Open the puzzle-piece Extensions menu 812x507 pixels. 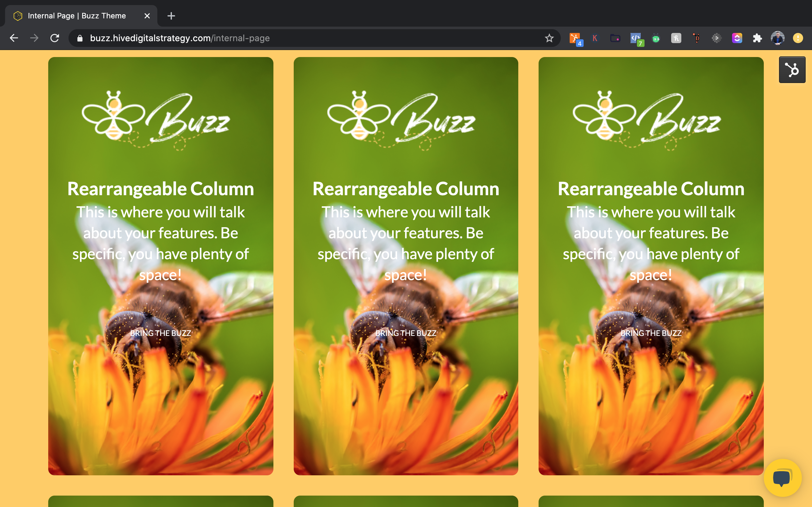757,38
